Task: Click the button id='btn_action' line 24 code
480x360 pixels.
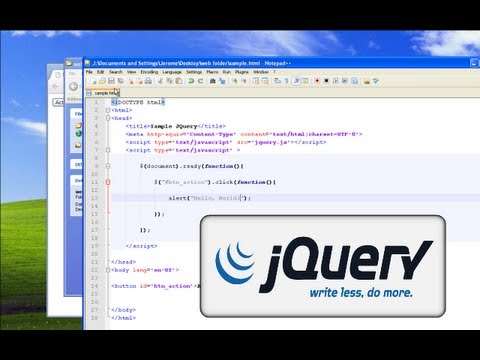Action: pos(156,286)
